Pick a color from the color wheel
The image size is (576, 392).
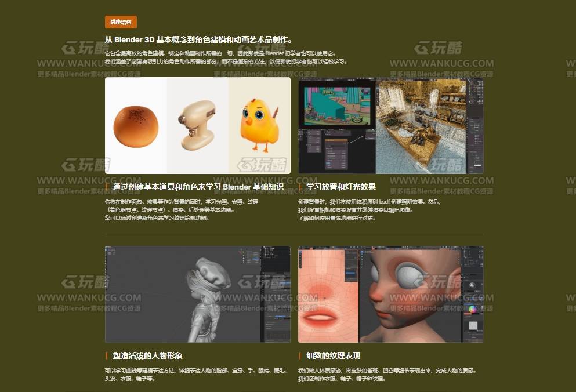(473, 308)
